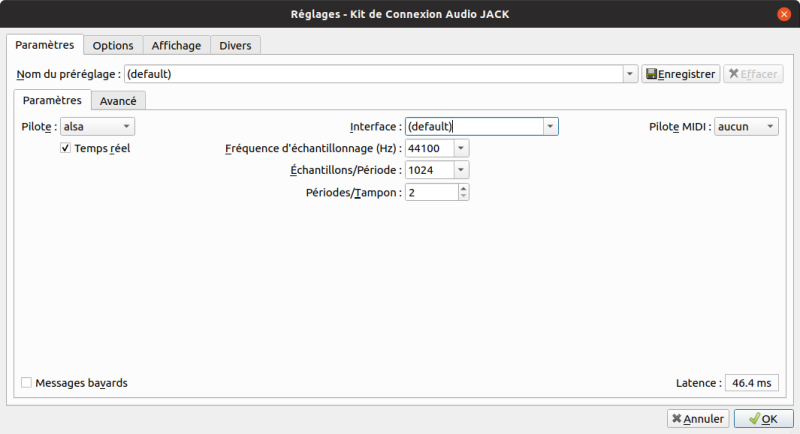
Task: Switch to the Options tab
Action: tap(113, 46)
